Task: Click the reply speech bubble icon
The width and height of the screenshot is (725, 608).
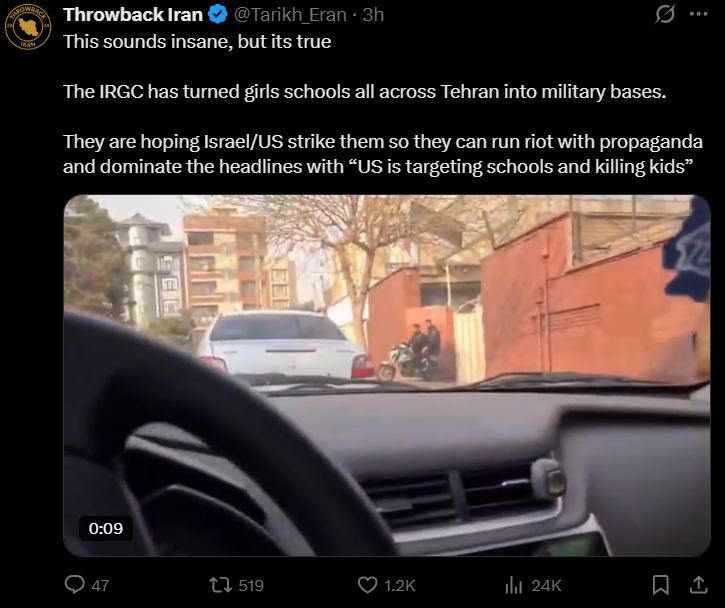Action: (74, 585)
